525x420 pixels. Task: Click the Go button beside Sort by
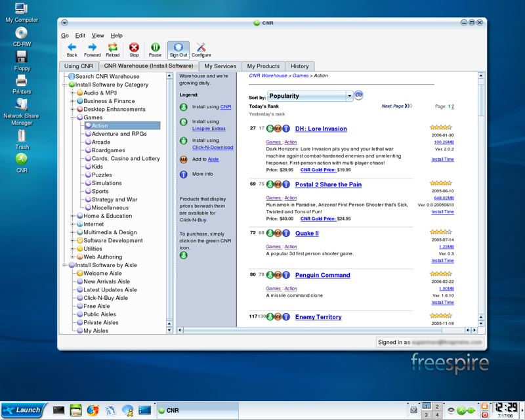358,95
